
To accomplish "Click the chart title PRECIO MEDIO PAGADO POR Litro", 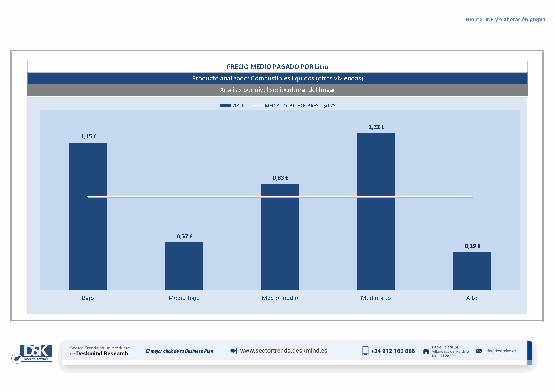I will pyautogui.click(x=278, y=67).
